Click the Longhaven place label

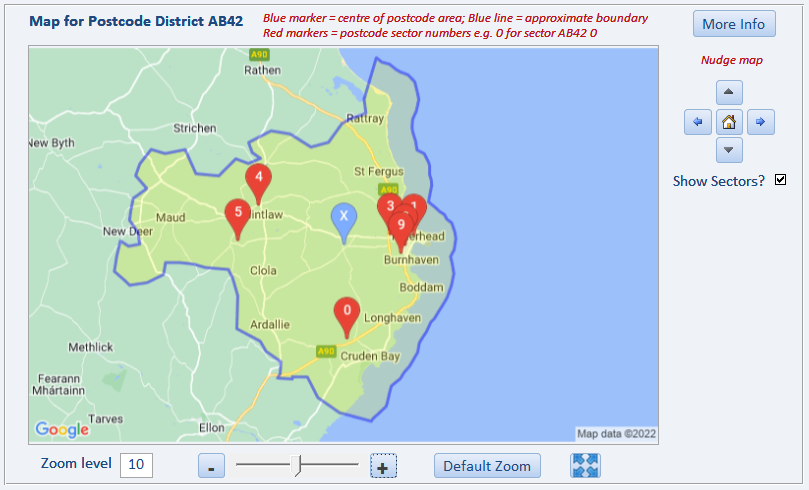[x=393, y=318]
